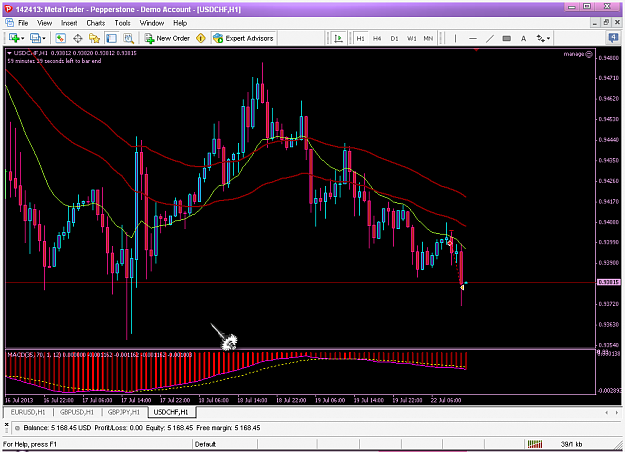Expand the USDCHF,H1 chart title triangle

10,53
